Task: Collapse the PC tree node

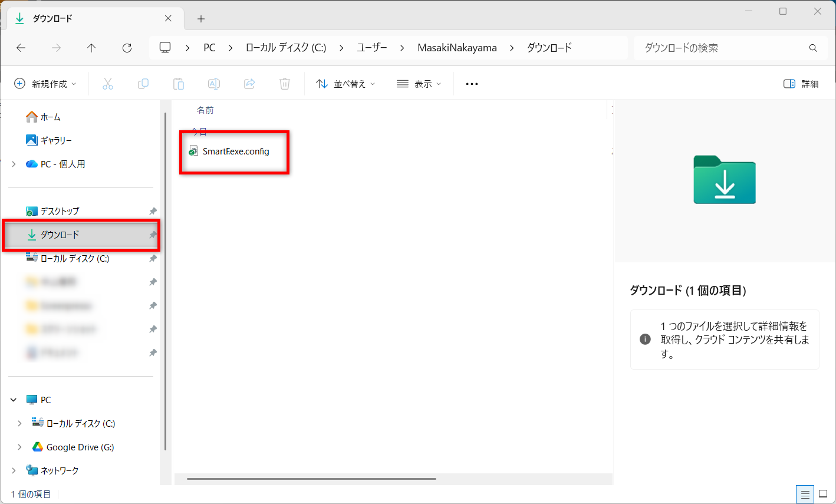Action: 14,400
